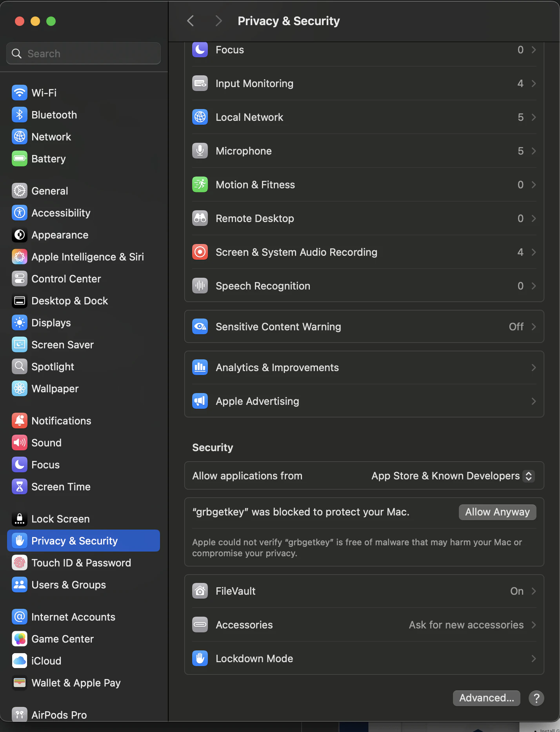Click the Notifications bell icon
This screenshot has width=560, height=732.
coord(20,421)
